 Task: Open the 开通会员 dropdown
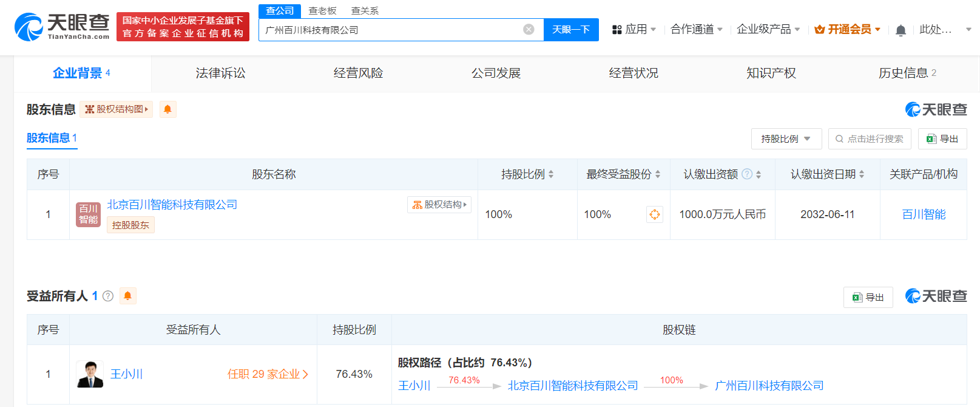click(x=847, y=29)
